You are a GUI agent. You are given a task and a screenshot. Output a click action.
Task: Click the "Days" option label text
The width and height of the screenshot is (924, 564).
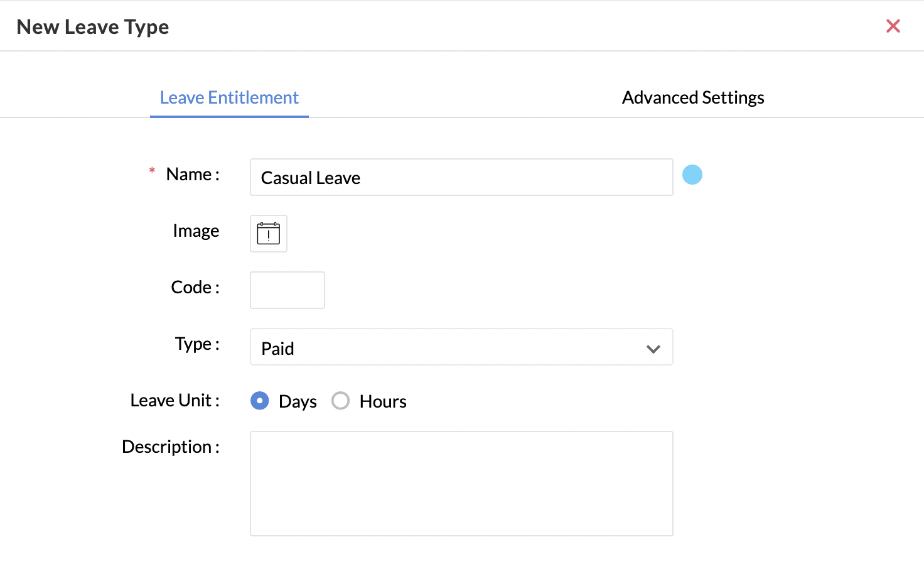click(x=298, y=402)
